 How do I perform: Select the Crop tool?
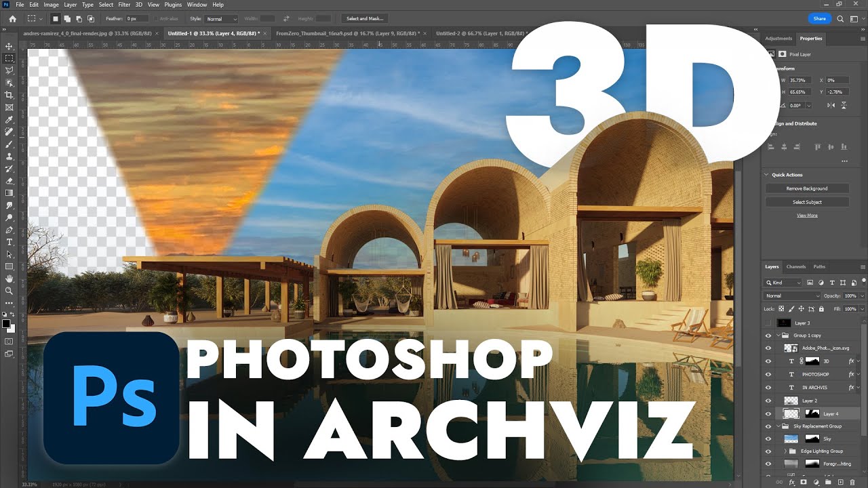click(x=9, y=95)
